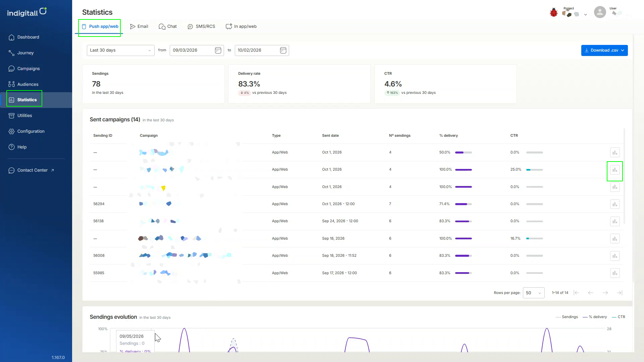644x362 pixels.
Task: Open the Download .csv dropdown
Action: [604, 50]
